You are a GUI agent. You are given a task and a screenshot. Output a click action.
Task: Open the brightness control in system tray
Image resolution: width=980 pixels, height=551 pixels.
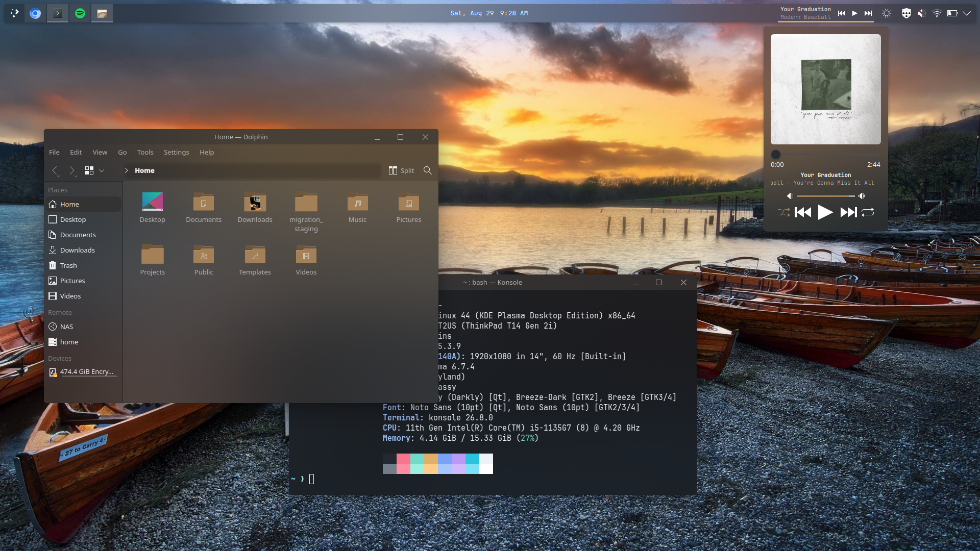tap(887, 13)
